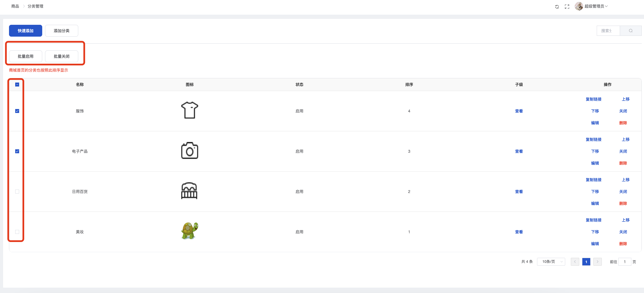Image resolution: width=644 pixels, height=293 pixels.
Task: Toggle the fullscreen icon
Action: pos(567,7)
